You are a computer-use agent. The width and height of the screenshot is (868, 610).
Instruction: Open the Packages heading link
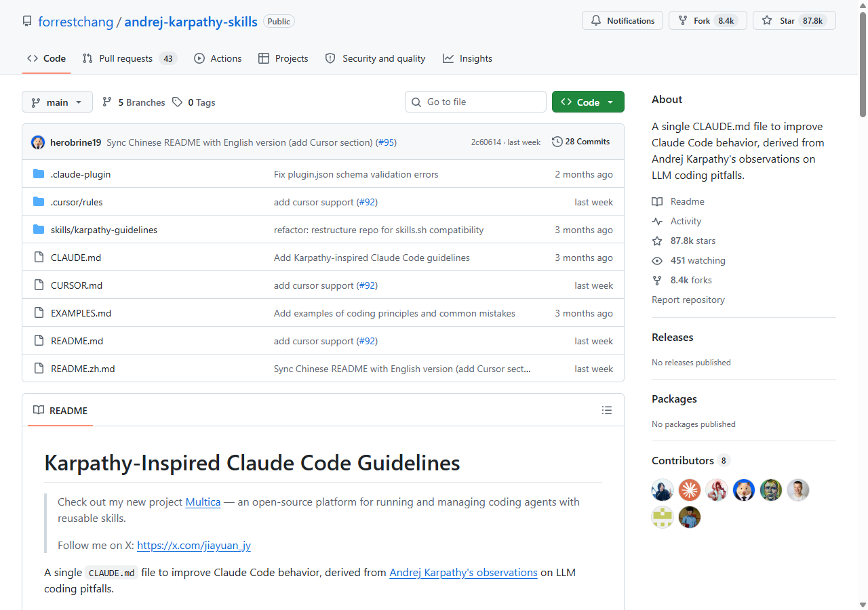click(674, 399)
